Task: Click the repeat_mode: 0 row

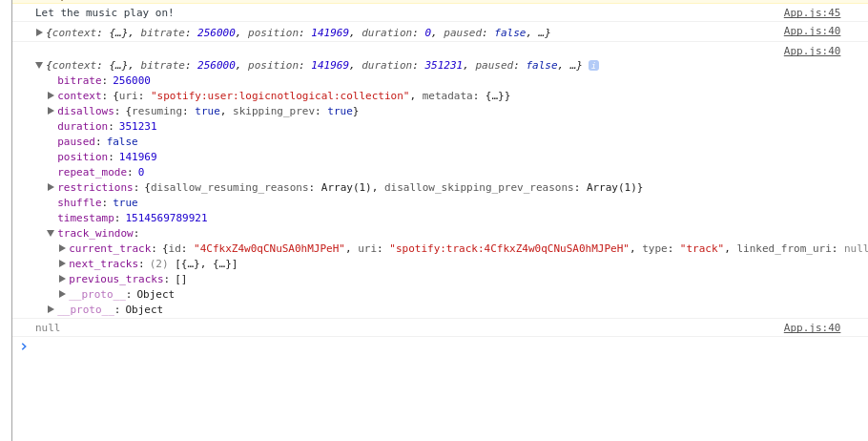Action: (x=101, y=173)
